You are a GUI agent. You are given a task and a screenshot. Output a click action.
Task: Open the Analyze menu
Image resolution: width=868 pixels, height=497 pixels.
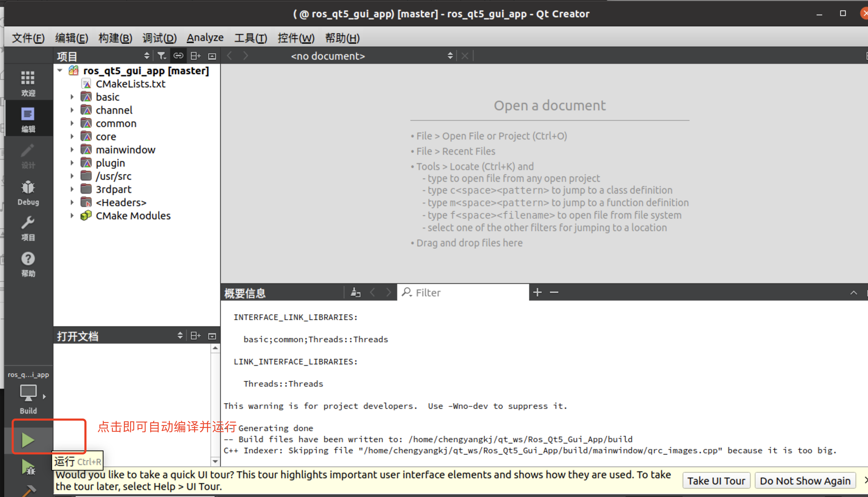pyautogui.click(x=205, y=37)
